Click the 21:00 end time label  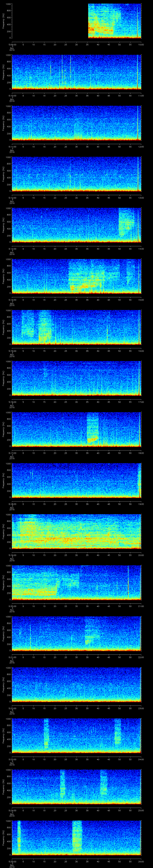click(141, 606)
